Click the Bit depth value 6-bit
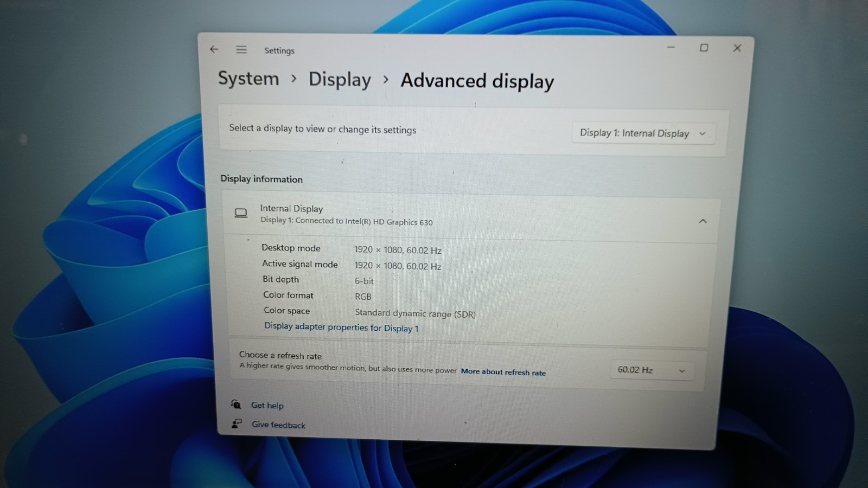 click(x=364, y=281)
